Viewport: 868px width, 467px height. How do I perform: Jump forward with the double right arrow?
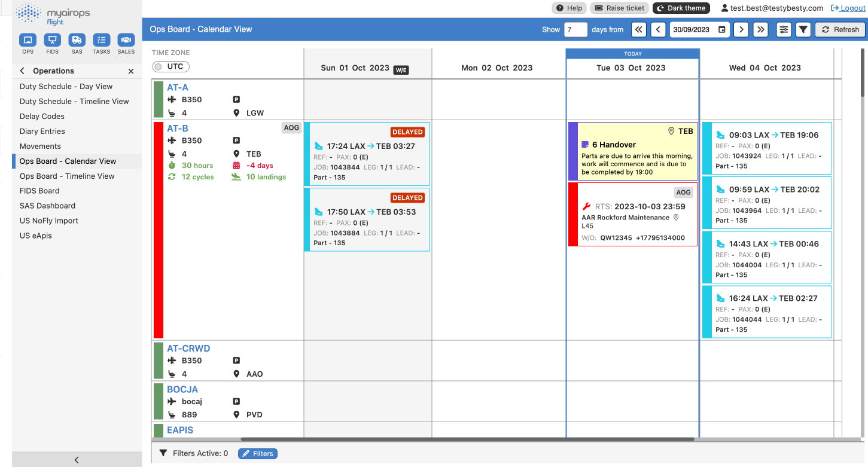pyautogui.click(x=760, y=29)
